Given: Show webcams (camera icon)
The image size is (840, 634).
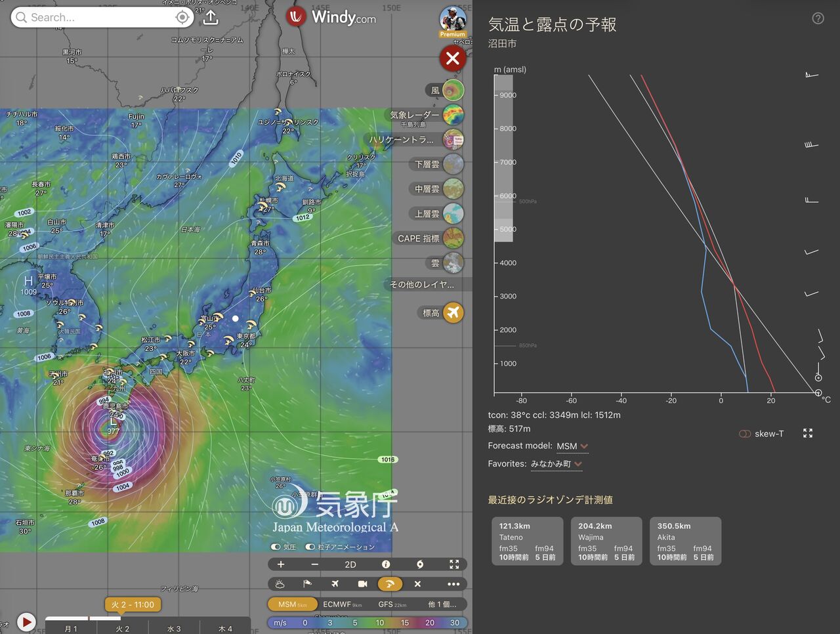Looking at the screenshot, I should pos(362,583).
